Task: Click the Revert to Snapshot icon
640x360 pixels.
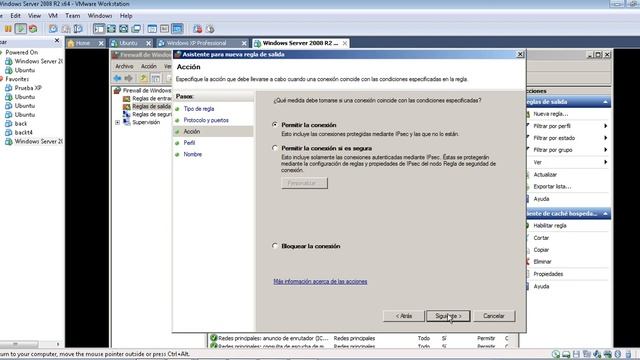Action: 66,29
